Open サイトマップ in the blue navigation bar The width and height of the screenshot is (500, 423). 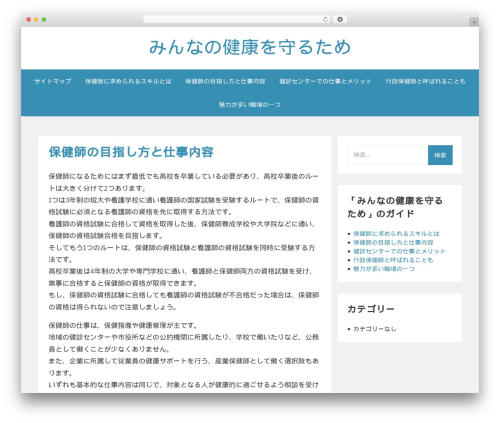53,81
